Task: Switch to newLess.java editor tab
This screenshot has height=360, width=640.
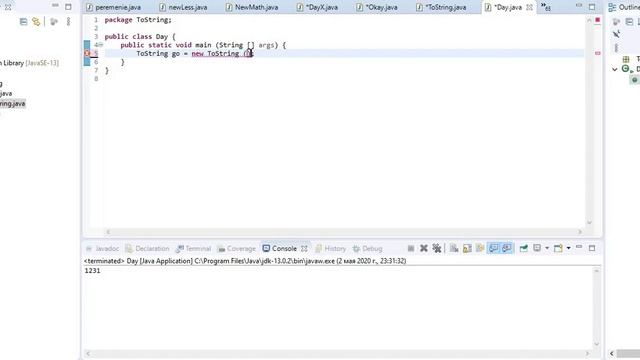Action: click(184, 7)
